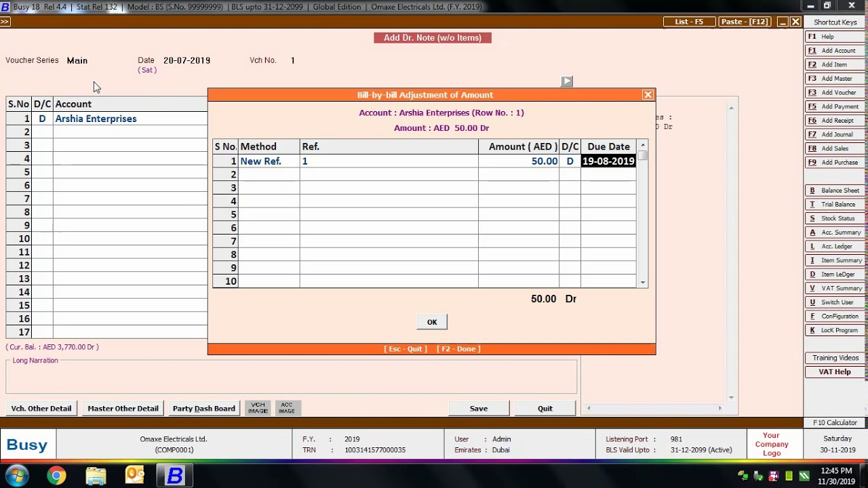This screenshot has width=868, height=488.
Task: Open Stock Status shortcut
Action: click(835, 218)
